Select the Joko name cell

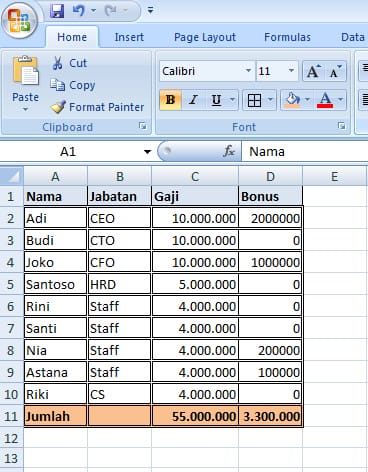coord(55,262)
